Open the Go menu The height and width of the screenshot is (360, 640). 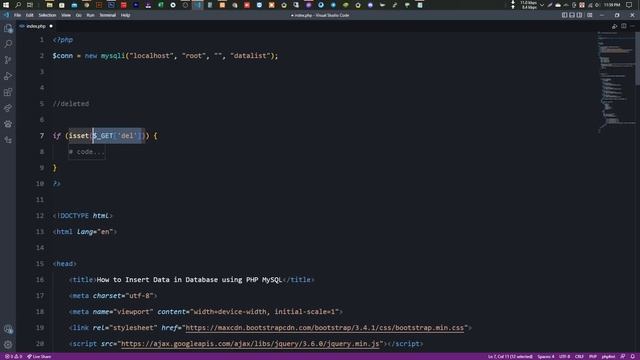coord(78,15)
